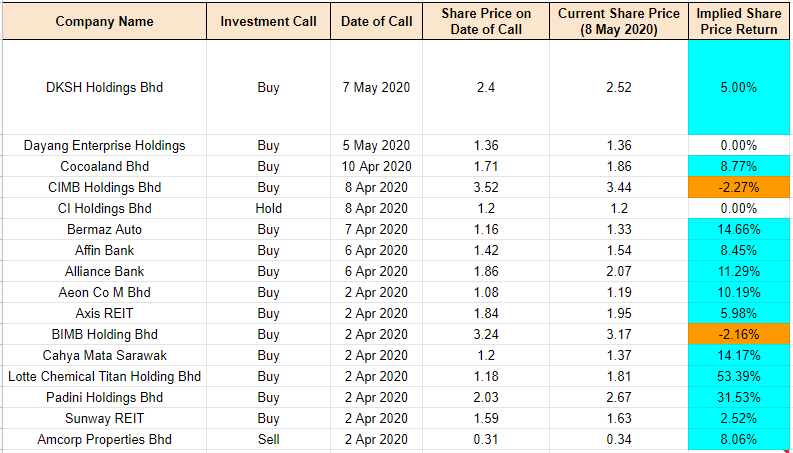Screen dimensions: 793x453
Task: Select Padini Holdings current price 2.67
Action: (619, 397)
